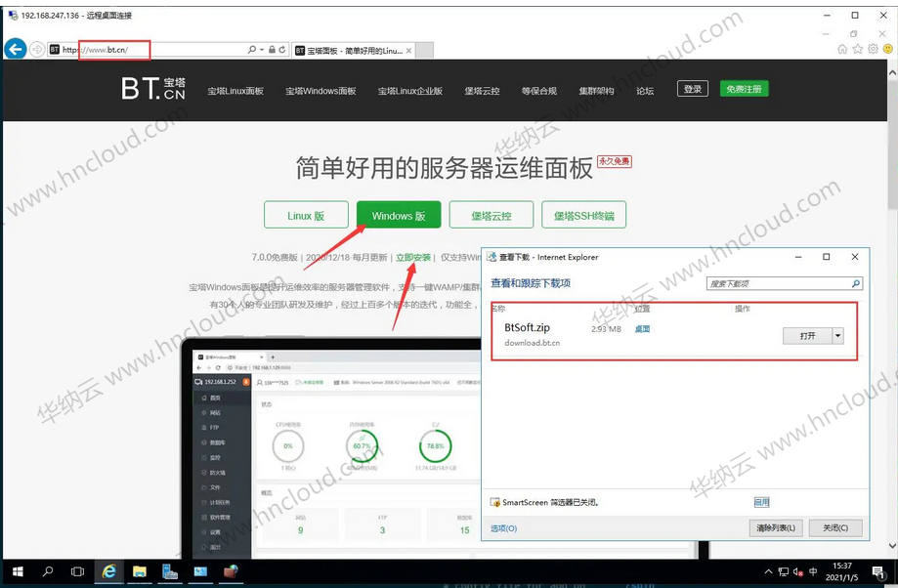Select the 堡塔云控 version button
Viewport: 898px width, 588px height.
[492, 215]
